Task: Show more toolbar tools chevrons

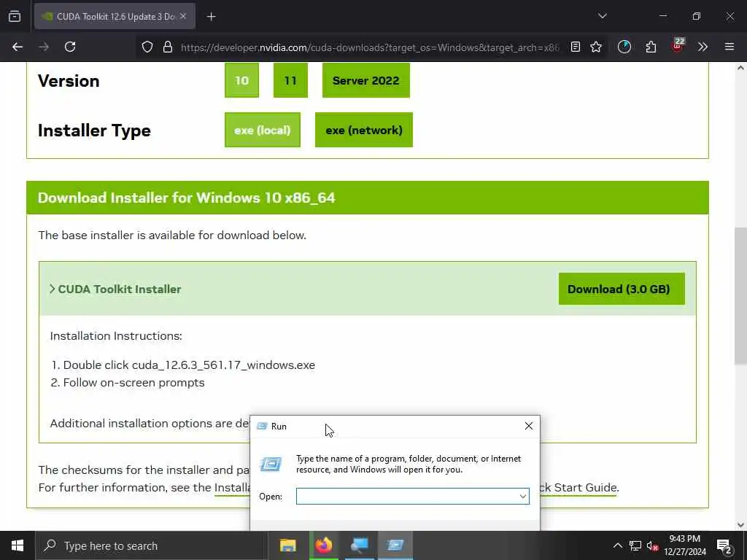Action: coord(703,47)
